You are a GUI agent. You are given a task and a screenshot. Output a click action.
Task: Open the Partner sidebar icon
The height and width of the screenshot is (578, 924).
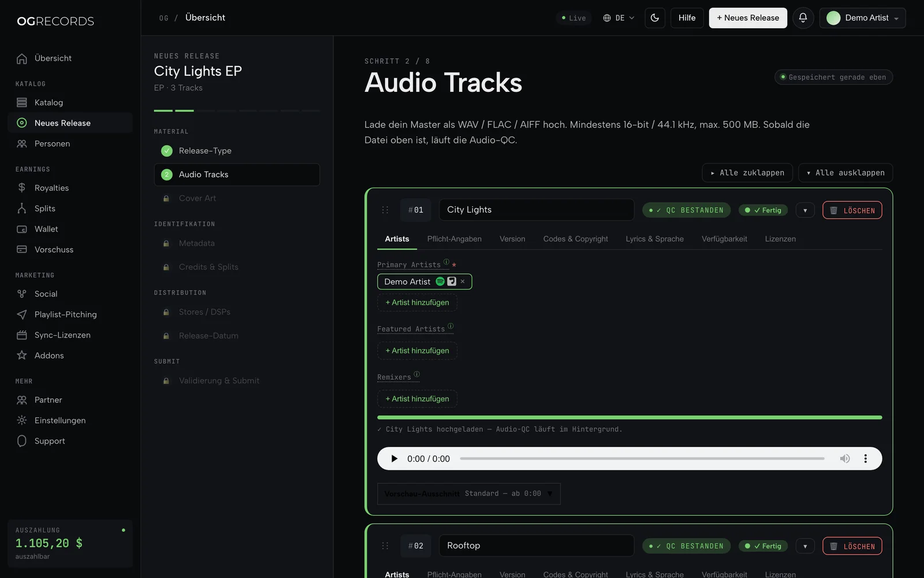click(x=22, y=400)
